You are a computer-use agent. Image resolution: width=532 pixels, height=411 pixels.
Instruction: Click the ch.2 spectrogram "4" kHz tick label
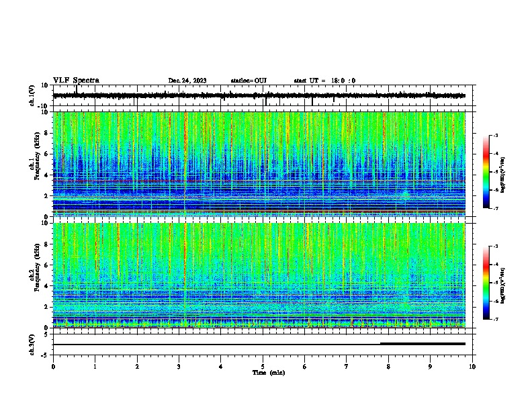point(46,286)
